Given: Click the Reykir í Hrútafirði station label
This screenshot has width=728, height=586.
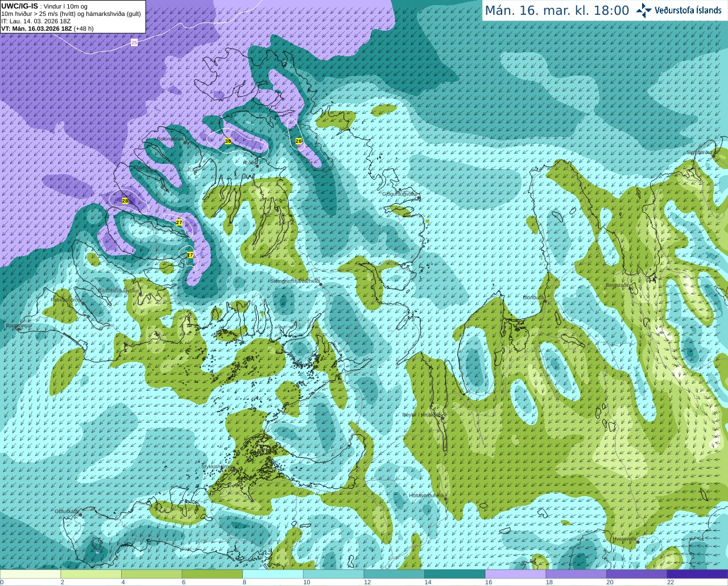Looking at the screenshot, I should pyautogui.click(x=421, y=415).
